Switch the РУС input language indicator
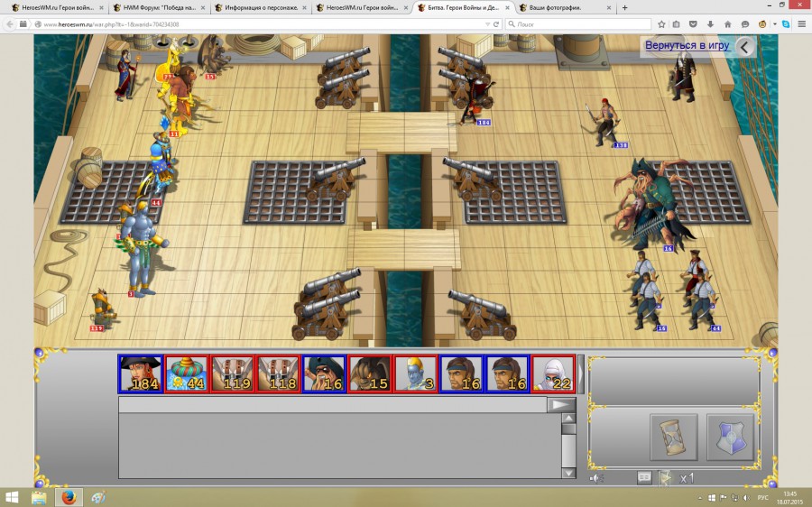Screen dimensions: 812x507 [x=762, y=498]
